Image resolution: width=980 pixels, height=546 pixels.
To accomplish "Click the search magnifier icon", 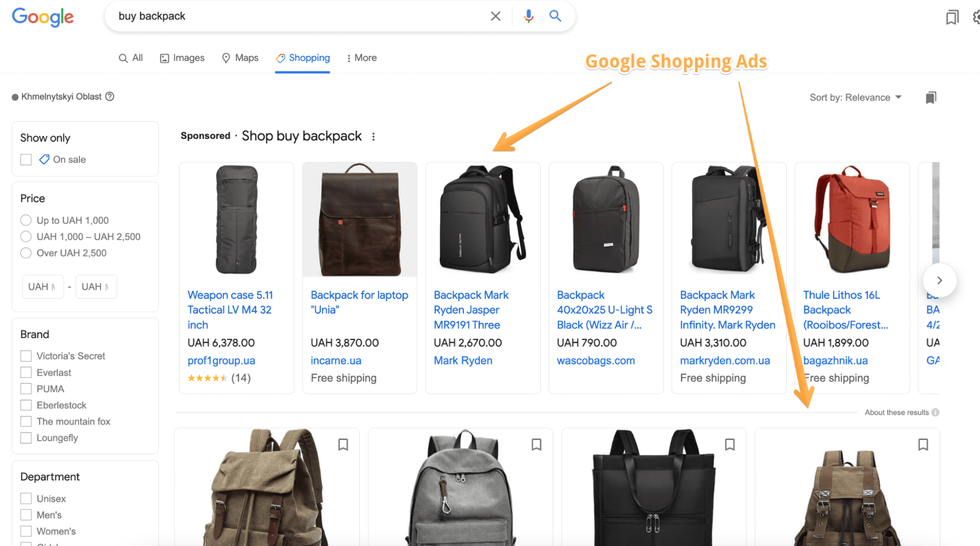I will [555, 16].
